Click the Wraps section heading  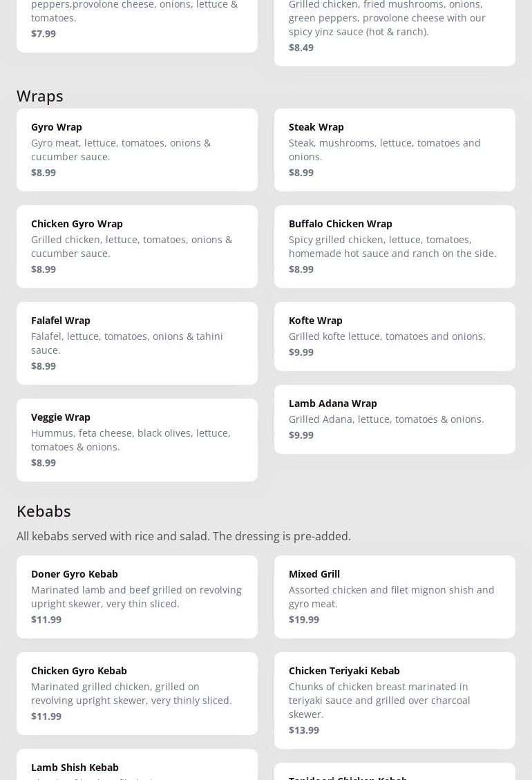click(40, 95)
